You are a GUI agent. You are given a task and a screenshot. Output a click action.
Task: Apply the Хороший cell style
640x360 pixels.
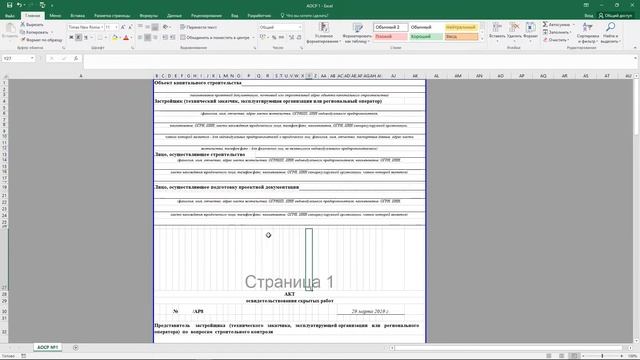(426, 37)
